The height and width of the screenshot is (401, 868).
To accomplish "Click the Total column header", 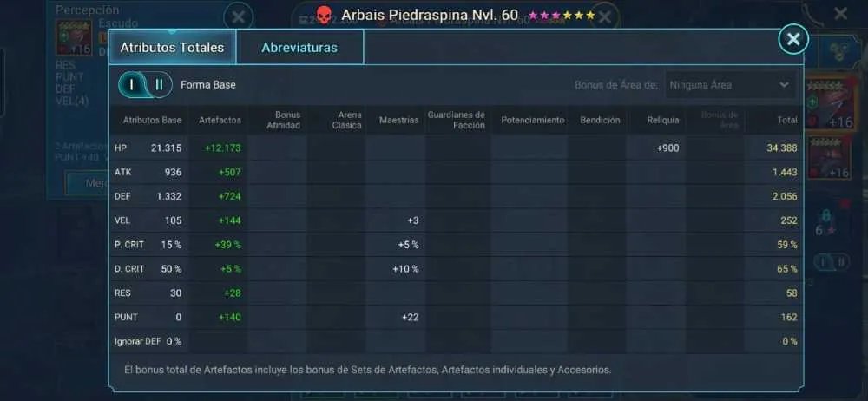I will [787, 120].
